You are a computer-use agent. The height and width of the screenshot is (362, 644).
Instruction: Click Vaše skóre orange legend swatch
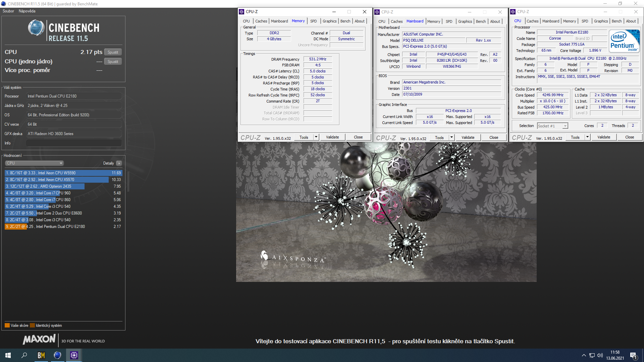[x=7, y=325]
